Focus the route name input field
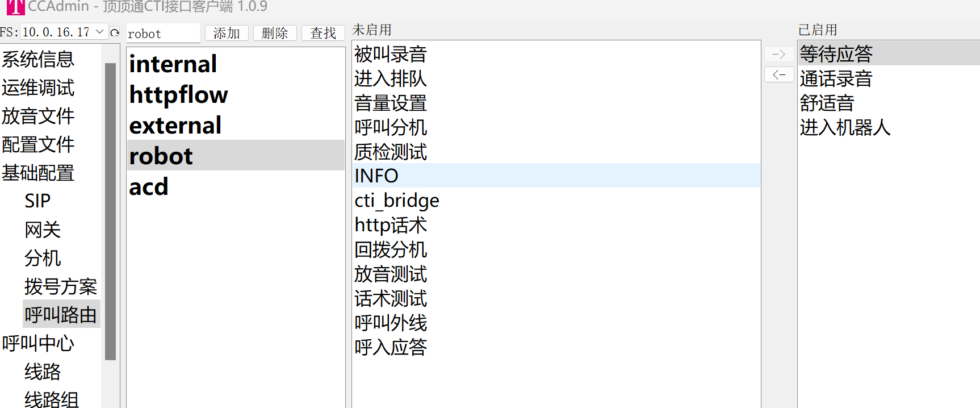The width and height of the screenshot is (980, 408). point(163,34)
